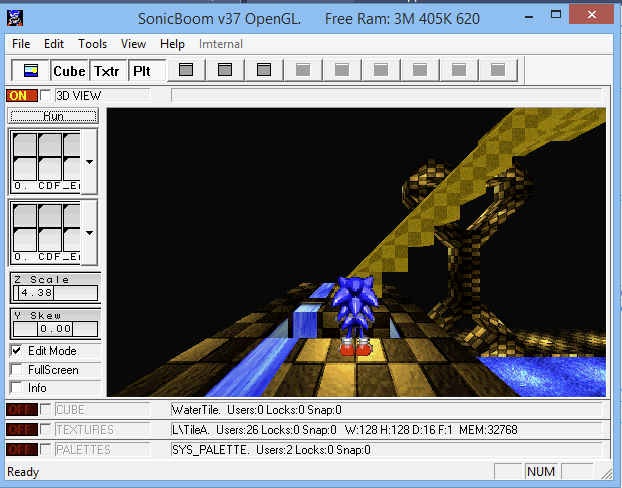The image size is (622, 488).
Task: Close the SonicBoom window
Action: [x=591, y=15]
